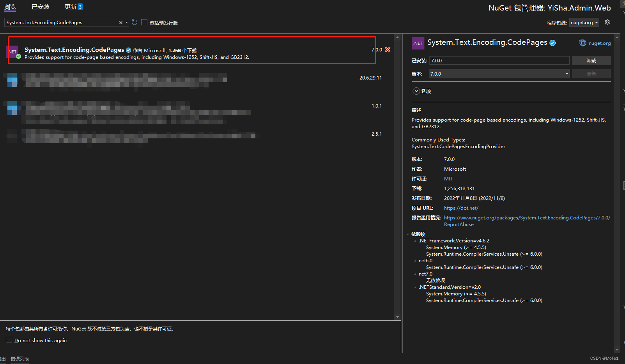Collapse the 选项 section chevron
Screen dimensions: 625x364
click(x=416, y=91)
